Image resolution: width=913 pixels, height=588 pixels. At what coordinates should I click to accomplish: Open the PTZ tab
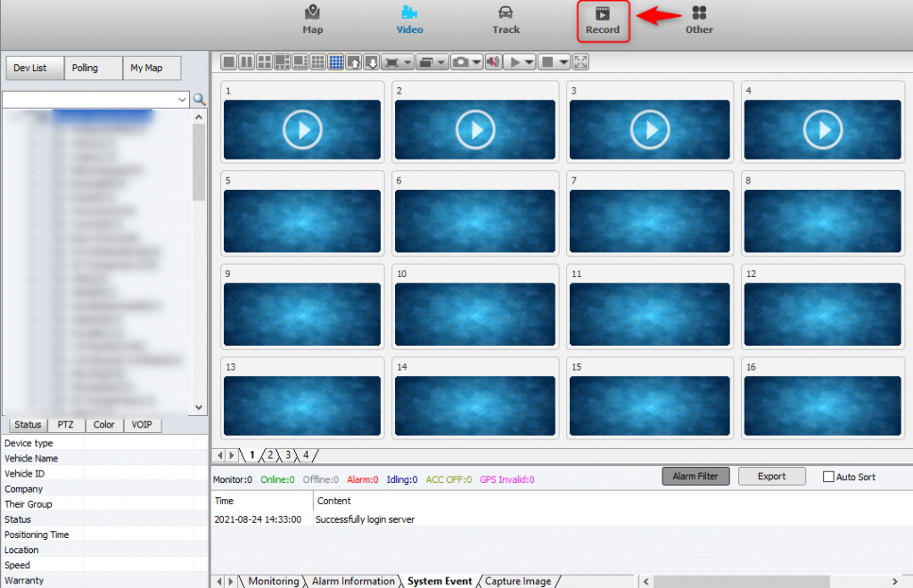[66, 425]
